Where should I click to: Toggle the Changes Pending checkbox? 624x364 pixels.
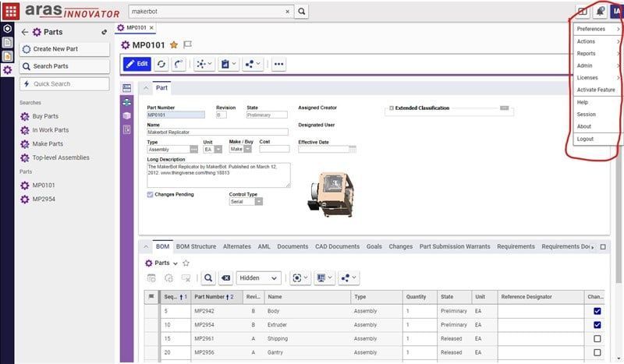pyautogui.click(x=151, y=194)
